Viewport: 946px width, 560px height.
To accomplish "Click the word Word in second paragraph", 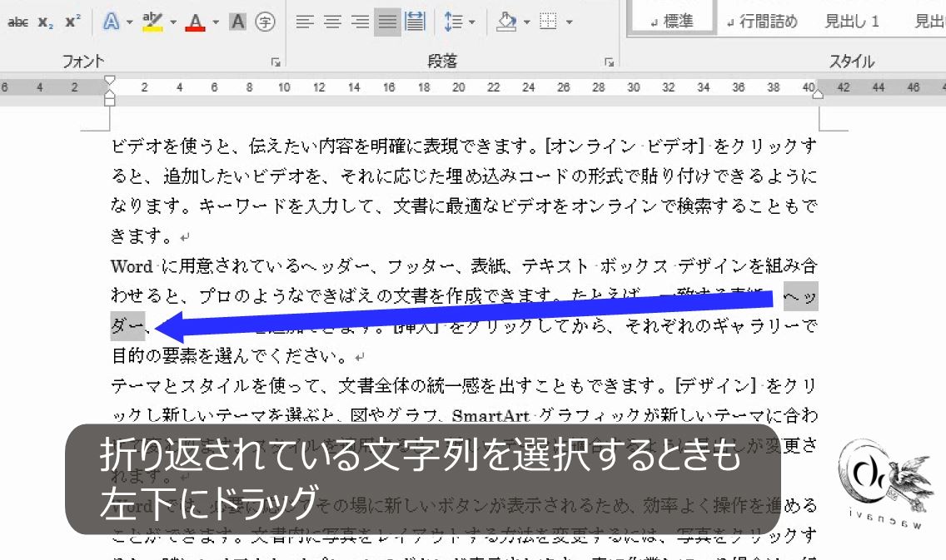I will tap(132, 265).
